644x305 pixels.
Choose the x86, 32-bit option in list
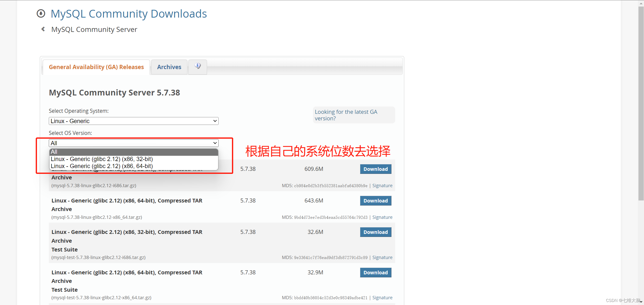[102, 159]
